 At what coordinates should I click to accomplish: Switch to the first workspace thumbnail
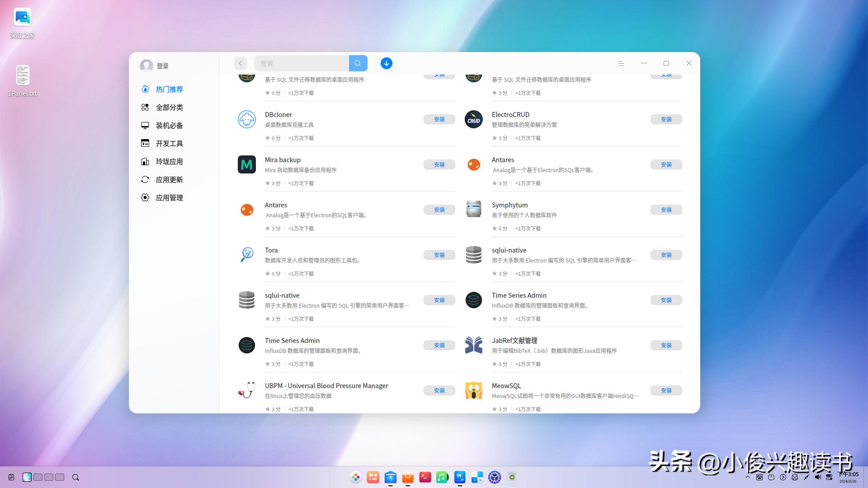(27, 477)
